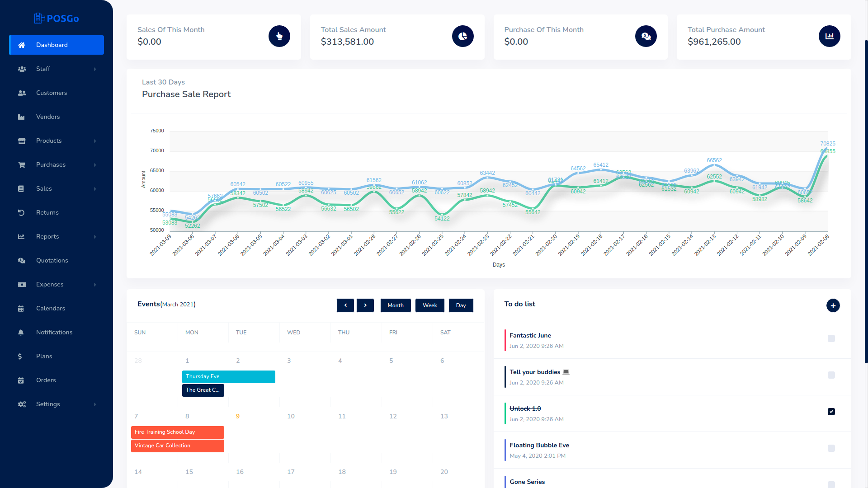Click the Purchase Of This Month icon
Screen dimensions: 868x488
pos(646,36)
